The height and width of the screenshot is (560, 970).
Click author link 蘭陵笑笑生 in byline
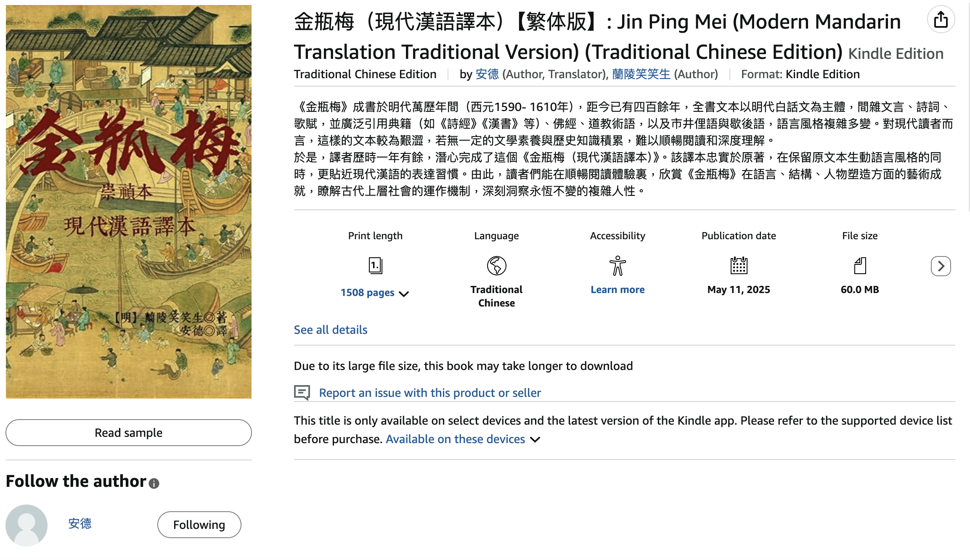(x=641, y=74)
